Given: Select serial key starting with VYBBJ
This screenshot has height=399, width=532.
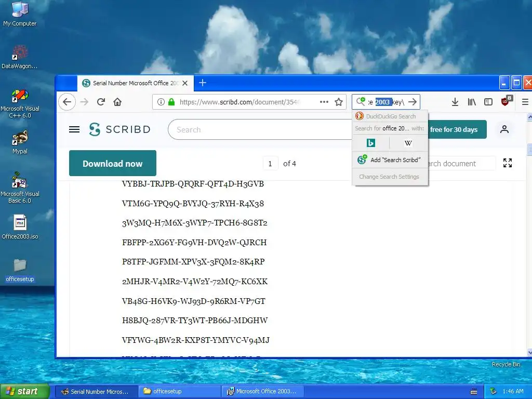Looking at the screenshot, I should (x=193, y=184).
